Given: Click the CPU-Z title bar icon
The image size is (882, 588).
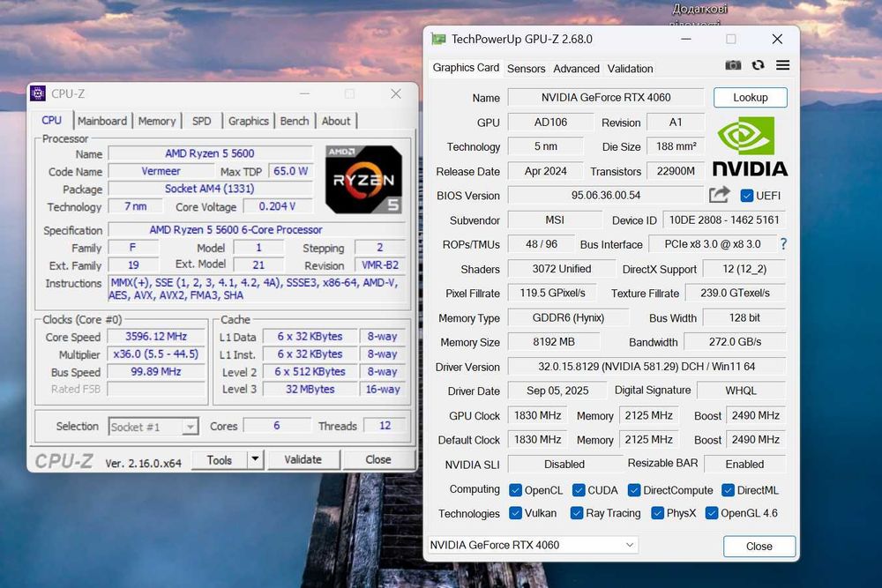Looking at the screenshot, I should tap(38, 93).
